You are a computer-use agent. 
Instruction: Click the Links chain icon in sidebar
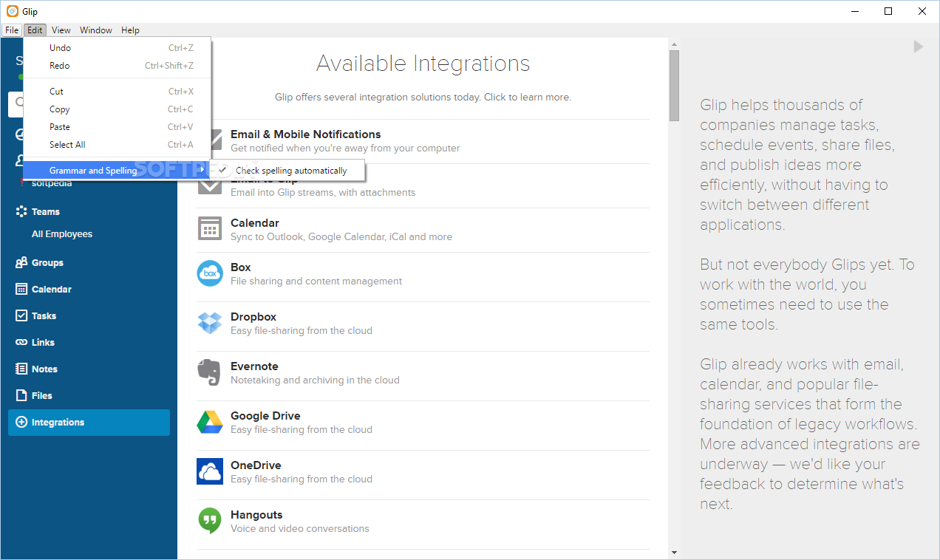pos(21,342)
